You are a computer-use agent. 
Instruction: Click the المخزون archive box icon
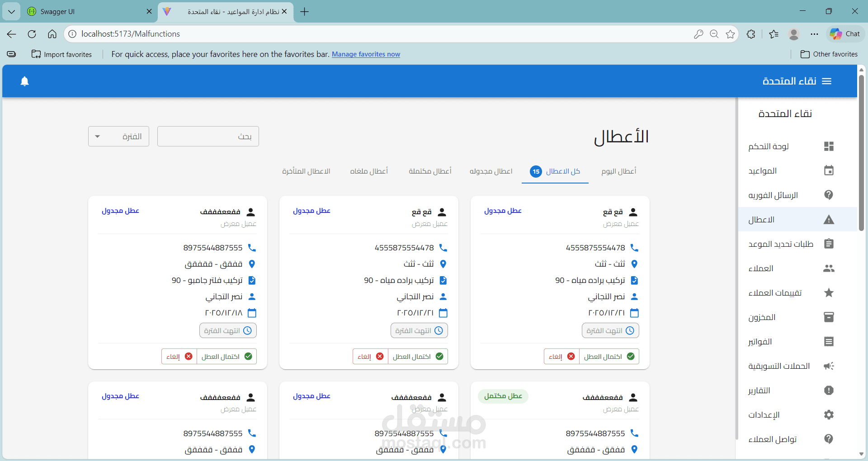829,317
